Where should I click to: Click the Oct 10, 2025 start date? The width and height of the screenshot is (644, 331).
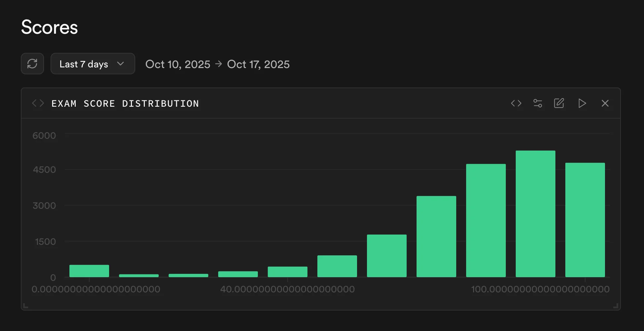pos(178,64)
